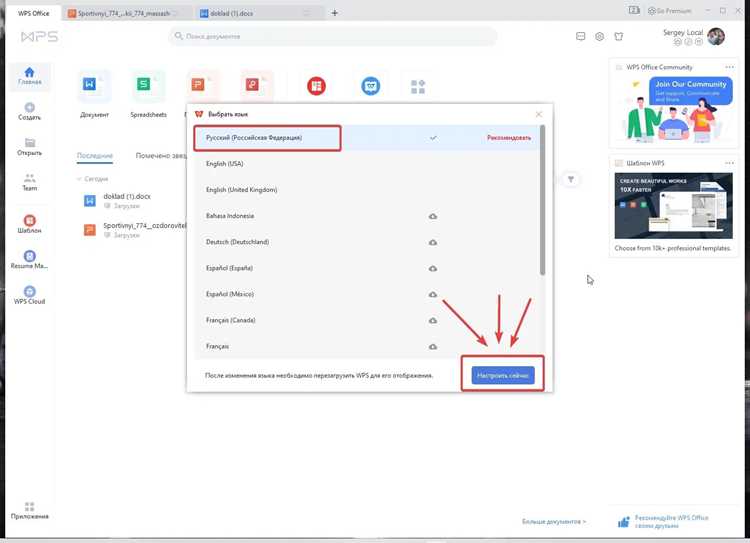This screenshot has height=543, width=750.
Task: Select Bahasa Indonesia language row
Action: 366,216
